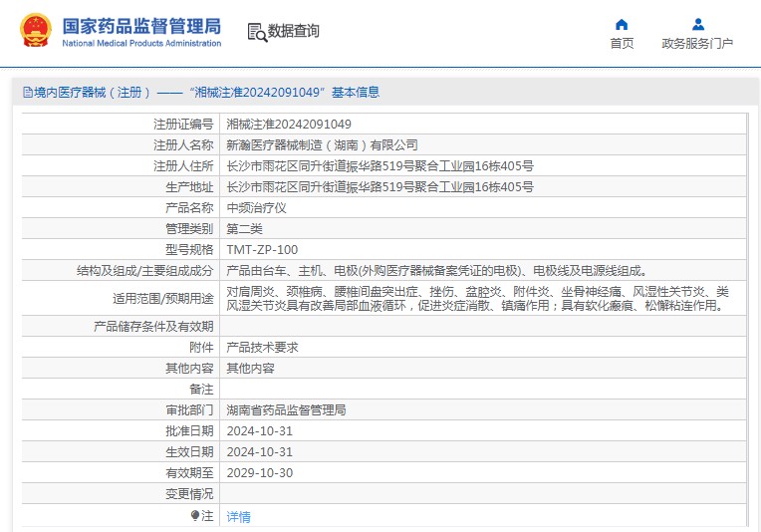Click the National Medical Products Administration emblem logo
The width and height of the screenshot is (761, 532).
pyautogui.click(x=34, y=31)
